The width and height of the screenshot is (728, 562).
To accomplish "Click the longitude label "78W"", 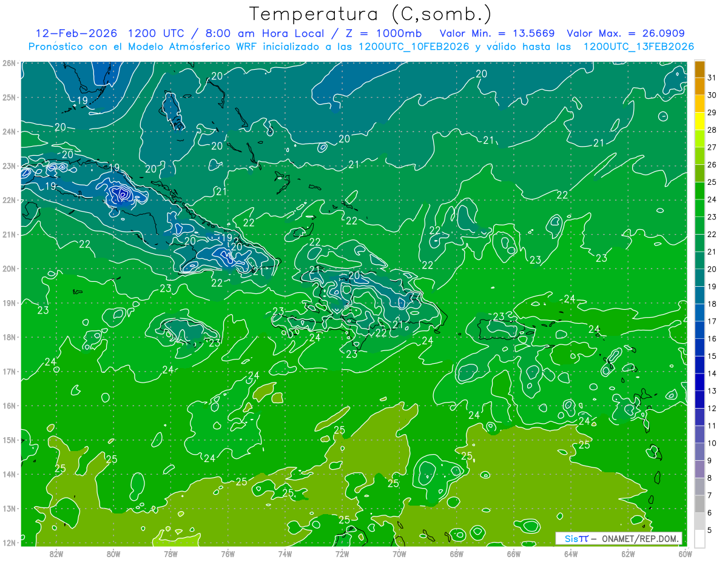I will [x=170, y=554].
